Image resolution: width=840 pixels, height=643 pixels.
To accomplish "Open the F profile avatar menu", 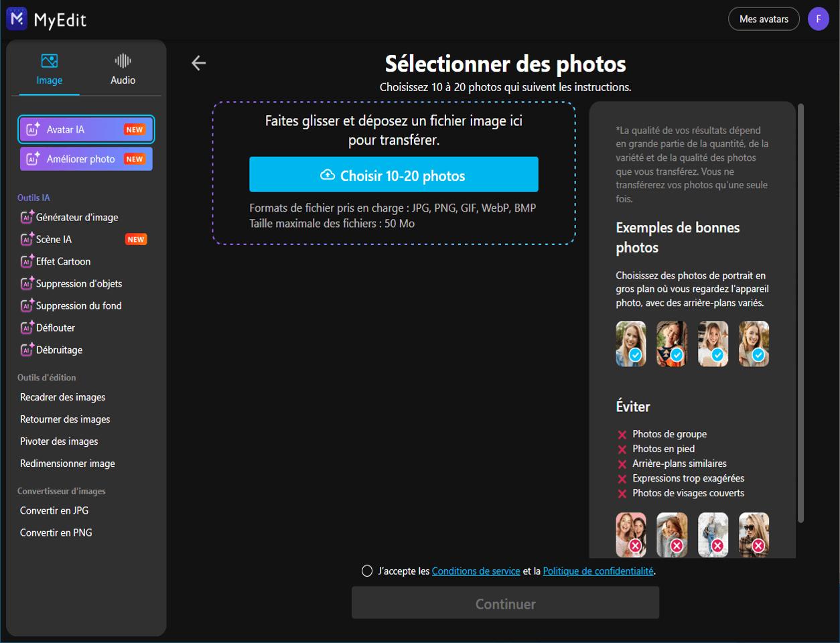I will tap(818, 19).
